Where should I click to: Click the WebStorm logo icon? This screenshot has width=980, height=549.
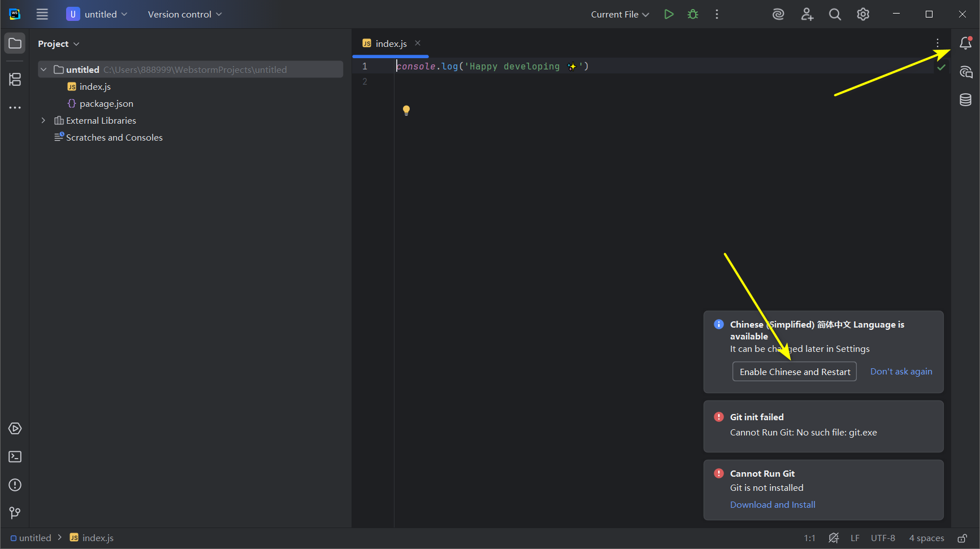tap(15, 14)
